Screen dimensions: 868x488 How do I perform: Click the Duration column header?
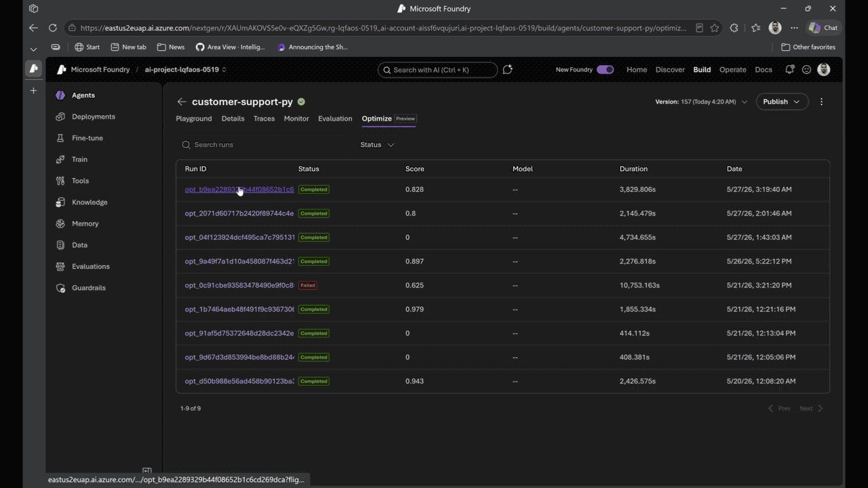coord(633,169)
